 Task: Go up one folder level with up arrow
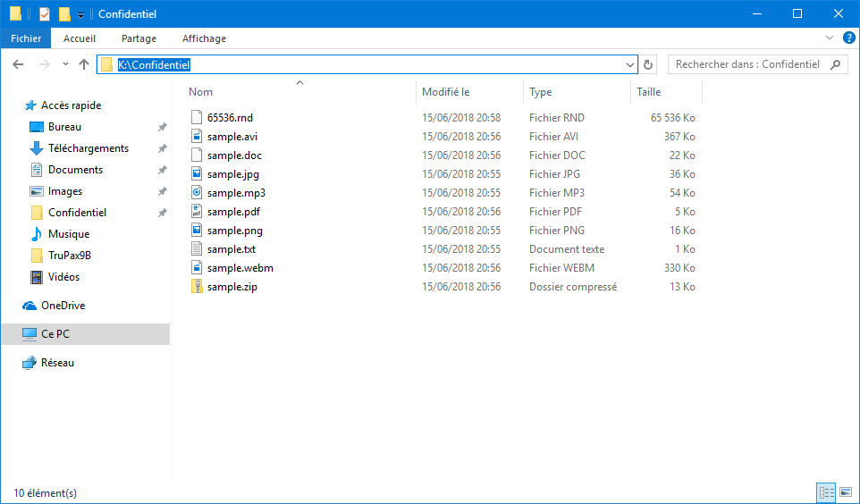coord(84,64)
